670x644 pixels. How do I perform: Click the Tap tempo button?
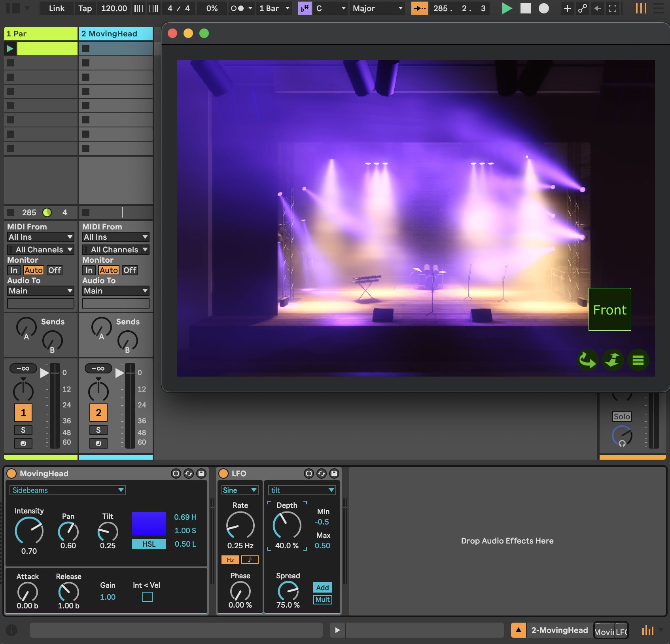[x=85, y=8]
